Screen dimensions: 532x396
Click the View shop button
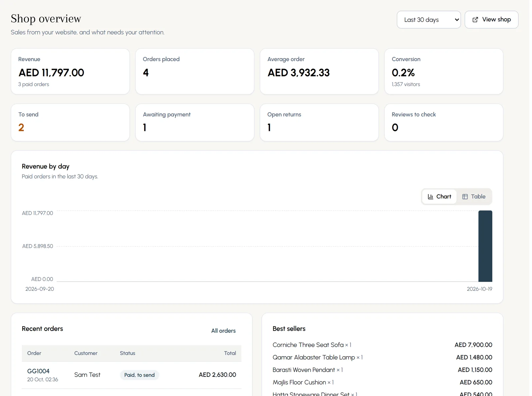pyautogui.click(x=491, y=20)
